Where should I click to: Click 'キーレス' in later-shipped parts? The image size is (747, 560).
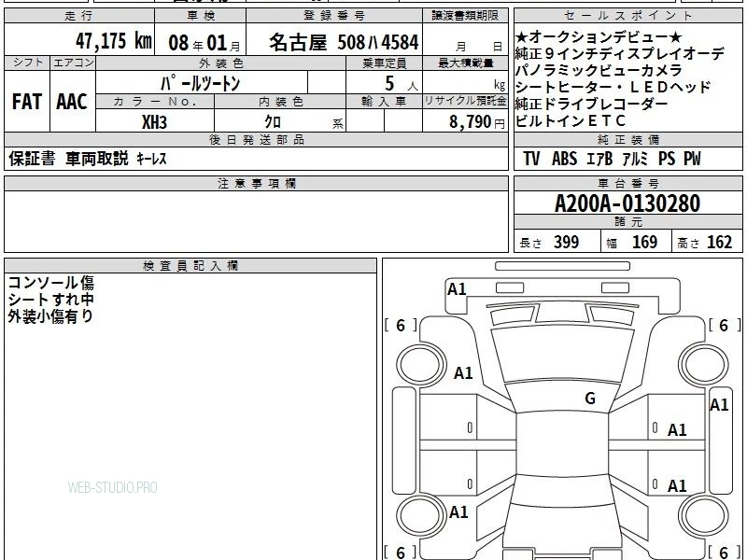(151, 159)
